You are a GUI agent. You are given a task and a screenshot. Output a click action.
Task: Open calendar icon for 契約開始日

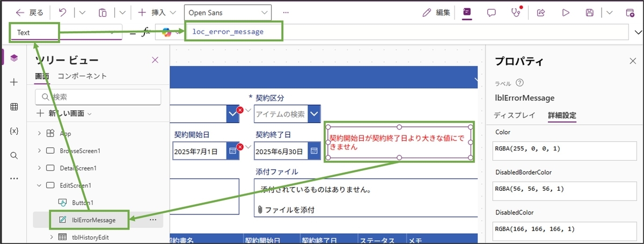(x=232, y=152)
